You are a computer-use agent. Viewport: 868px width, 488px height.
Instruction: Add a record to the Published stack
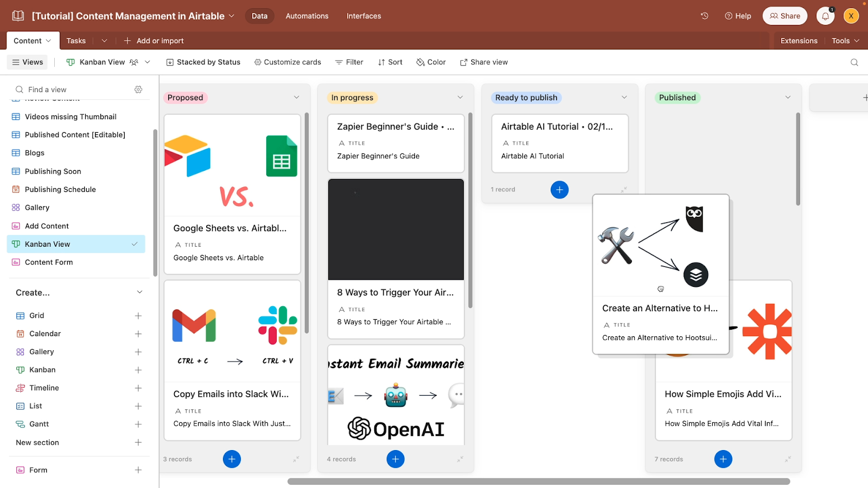[x=723, y=459]
